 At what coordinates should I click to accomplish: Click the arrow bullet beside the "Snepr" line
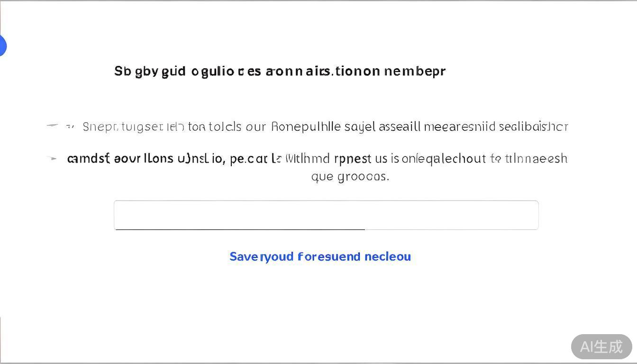click(52, 126)
